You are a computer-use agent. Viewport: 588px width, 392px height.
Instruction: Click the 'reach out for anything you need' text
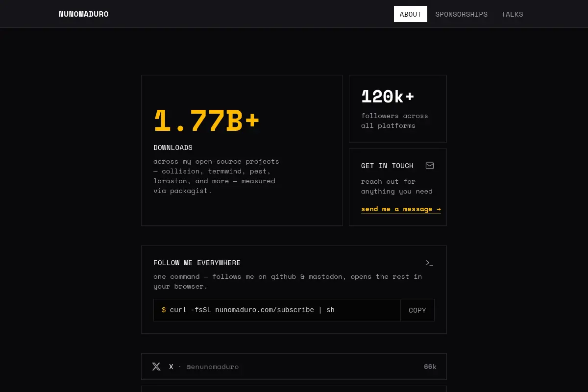pos(397,187)
